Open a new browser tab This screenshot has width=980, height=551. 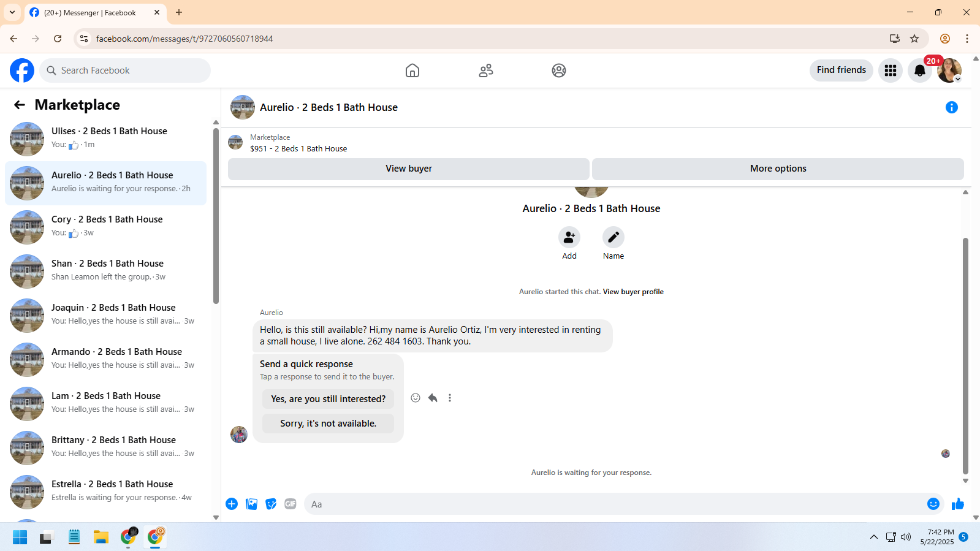point(179,12)
